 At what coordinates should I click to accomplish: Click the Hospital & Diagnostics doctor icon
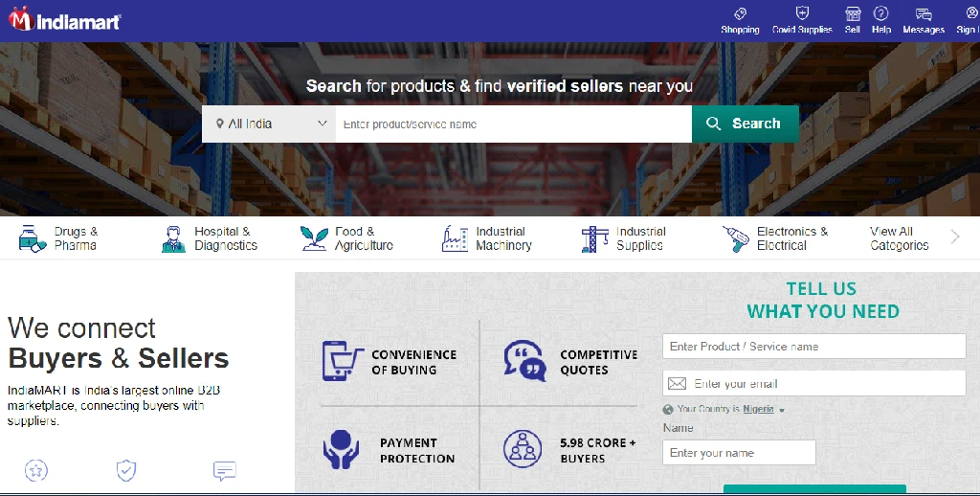pos(174,239)
